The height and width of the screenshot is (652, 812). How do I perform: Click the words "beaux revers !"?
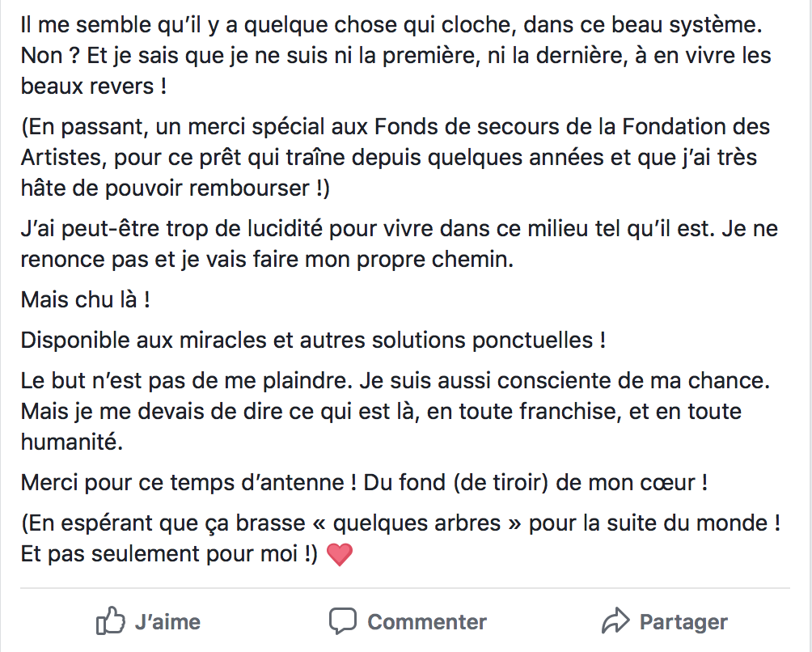coord(94,87)
